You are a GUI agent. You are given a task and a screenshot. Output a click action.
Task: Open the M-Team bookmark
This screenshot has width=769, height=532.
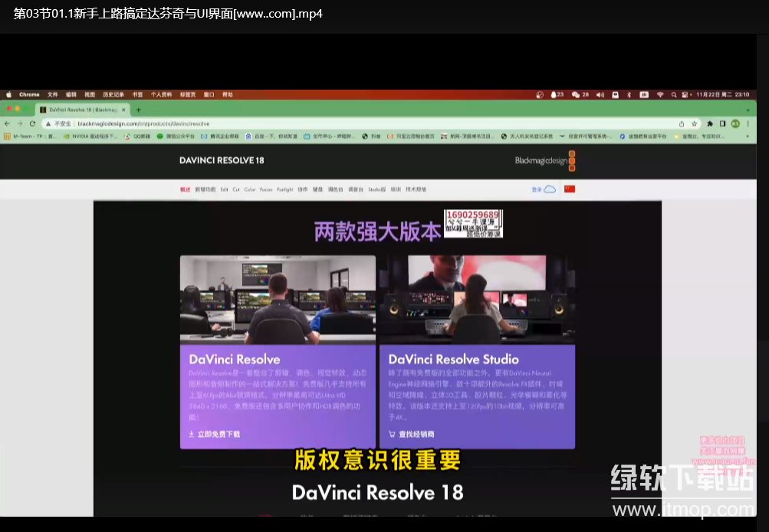coord(31,136)
